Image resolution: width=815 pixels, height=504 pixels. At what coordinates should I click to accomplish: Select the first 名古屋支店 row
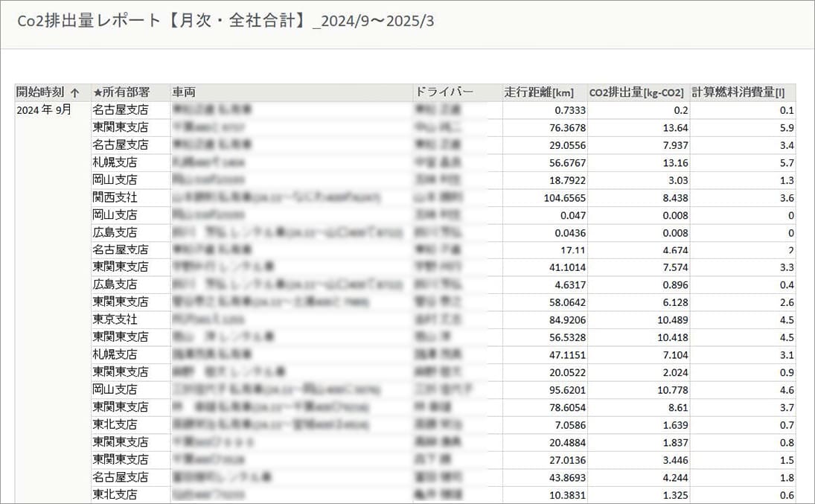tap(123, 109)
